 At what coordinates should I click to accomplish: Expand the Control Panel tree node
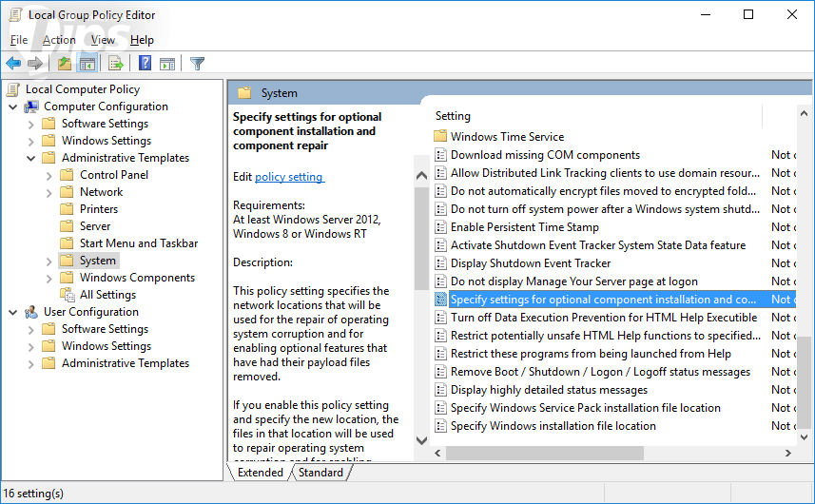49,176
